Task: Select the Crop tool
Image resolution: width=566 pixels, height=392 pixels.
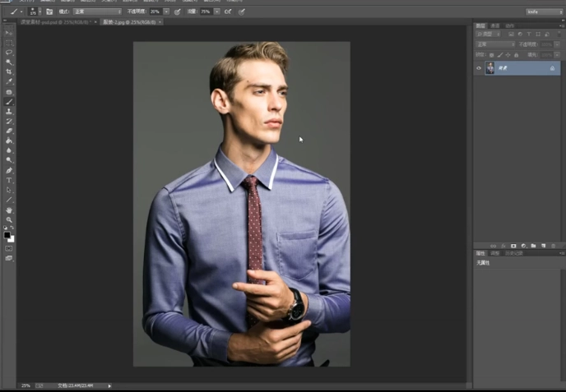Action: click(9, 71)
